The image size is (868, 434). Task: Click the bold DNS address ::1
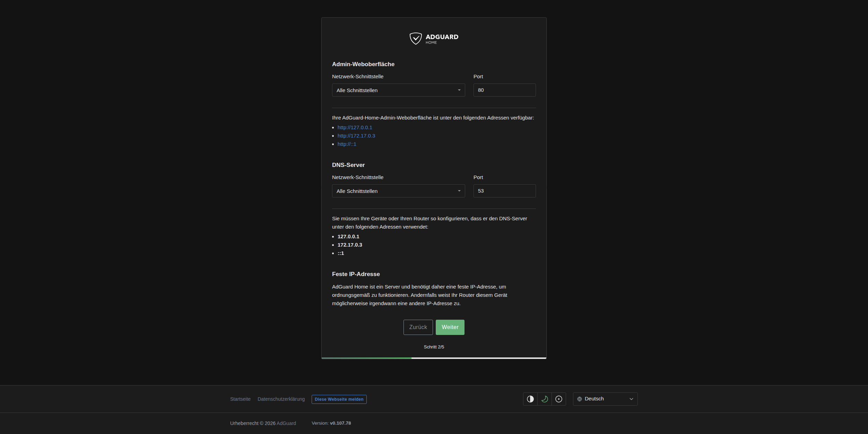(x=341, y=253)
